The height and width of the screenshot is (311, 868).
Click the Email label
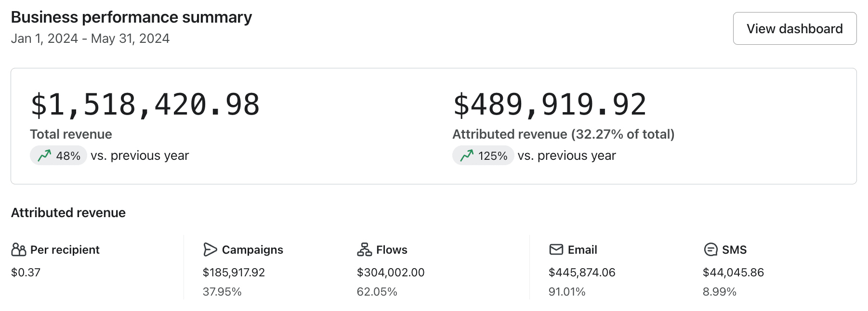tap(582, 250)
